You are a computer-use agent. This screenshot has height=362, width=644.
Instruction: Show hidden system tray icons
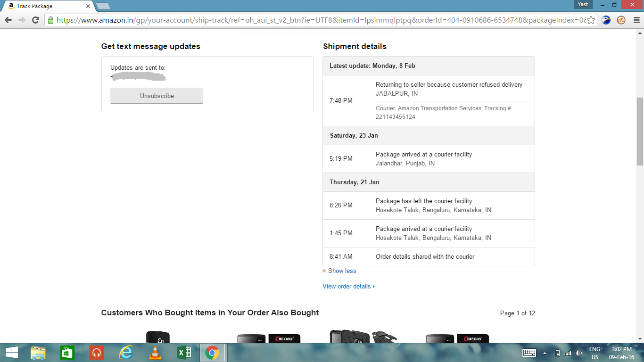(x=545, y=353)
